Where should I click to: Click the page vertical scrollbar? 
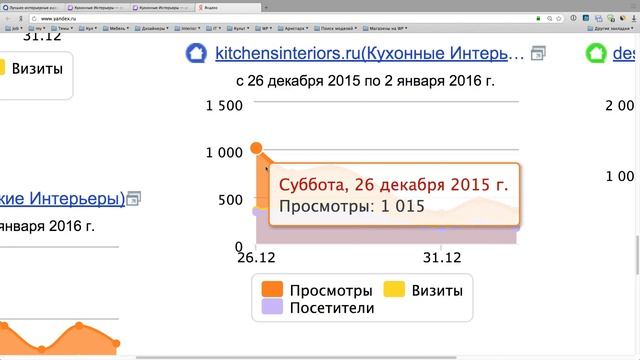[x=637, y=255]
